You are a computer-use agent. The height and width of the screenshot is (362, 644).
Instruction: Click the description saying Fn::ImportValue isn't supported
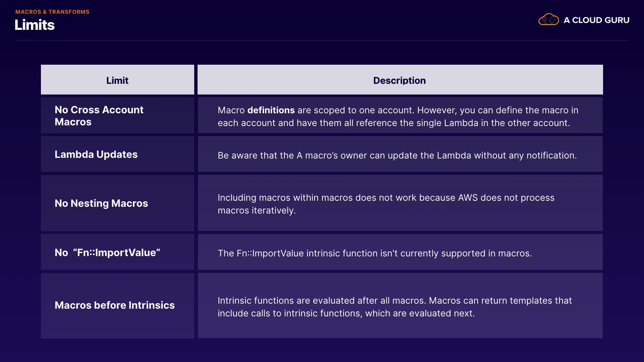pos(375,253)
